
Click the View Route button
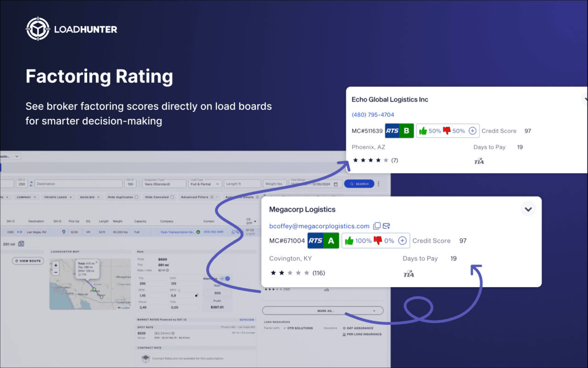28,261
